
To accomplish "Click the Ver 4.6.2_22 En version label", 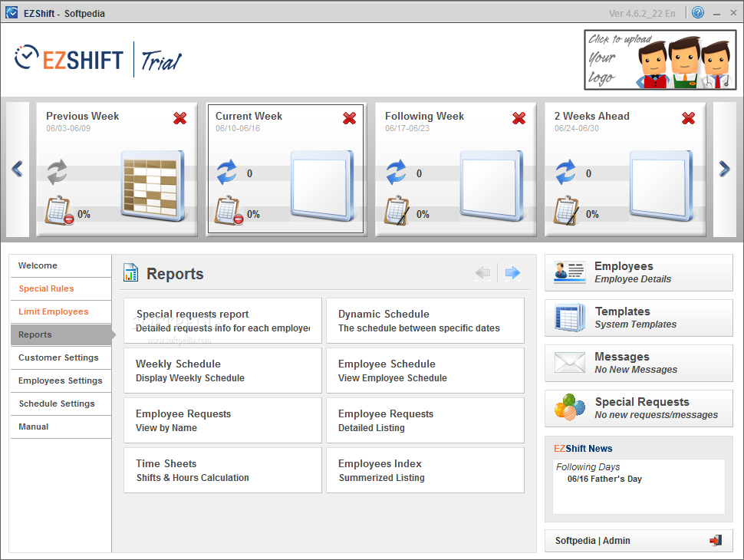I will [642, 13].
